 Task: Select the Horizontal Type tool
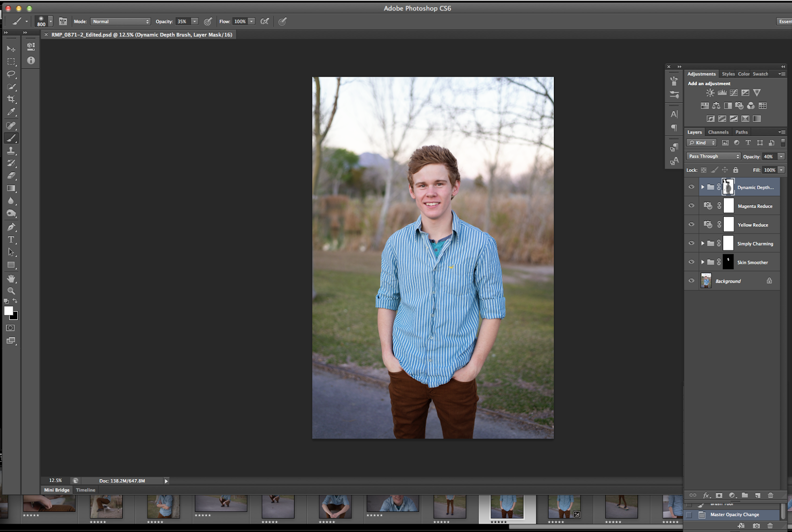point(11,240)
